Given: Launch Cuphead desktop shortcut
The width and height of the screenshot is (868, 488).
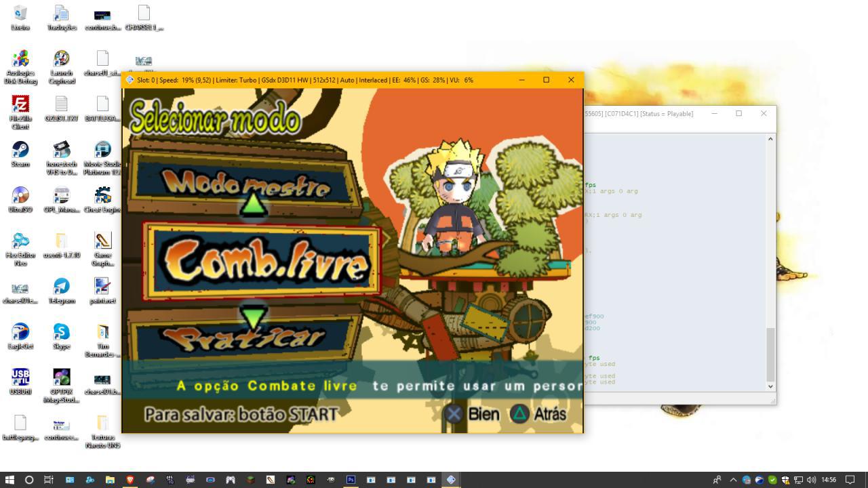Looking at the screenshot, I should tap(62, 67).
